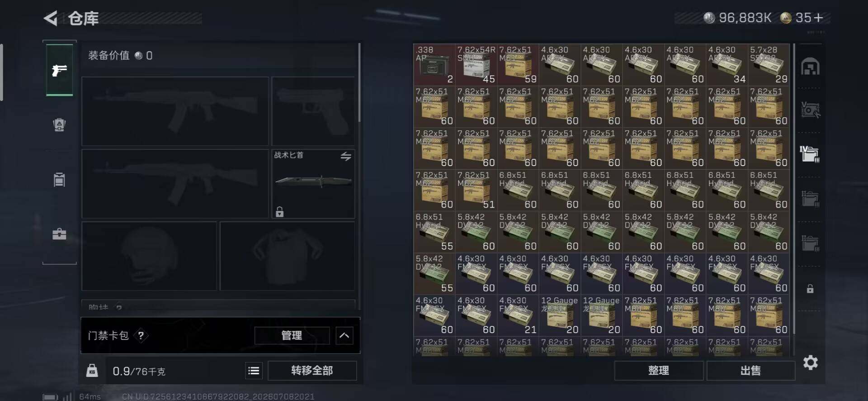The width and height of the screenshot is (868, 401).
Task: Click 转移全部 to transfer everything
Action: click(312, 371)
